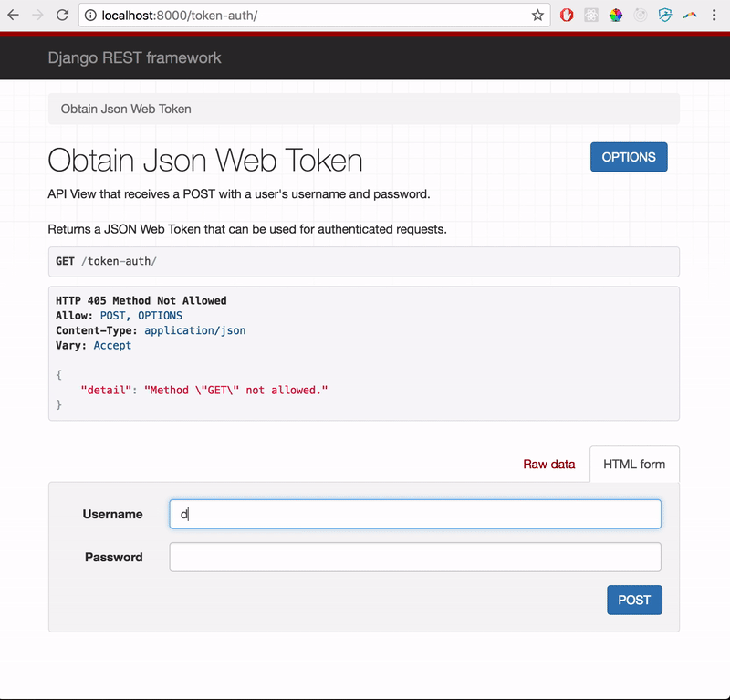730x700 pixels.
Task: Click the large 'Obtain Json Web Token' page heading
Action: point(204,161)
